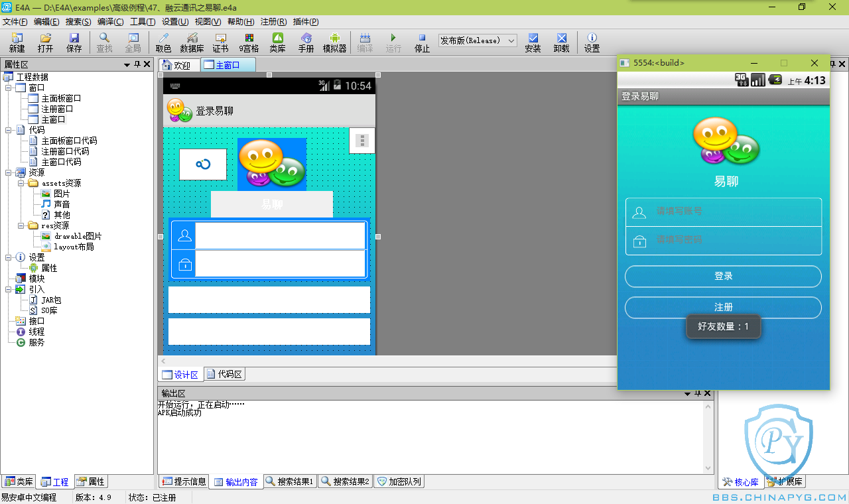Viewport: 849px width, 504px height.
Task: Open the 输出区 panel dropdown arrow
Action: tap(687, 393)
